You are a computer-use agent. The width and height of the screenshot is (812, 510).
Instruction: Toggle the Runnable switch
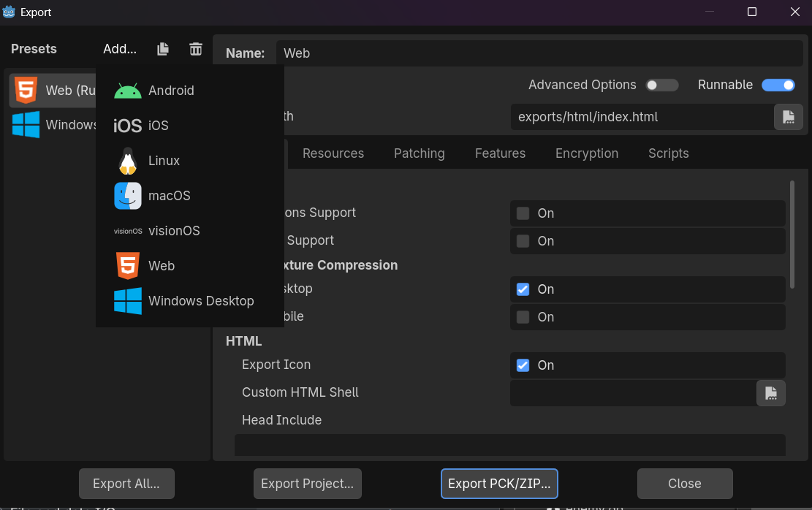778,85
